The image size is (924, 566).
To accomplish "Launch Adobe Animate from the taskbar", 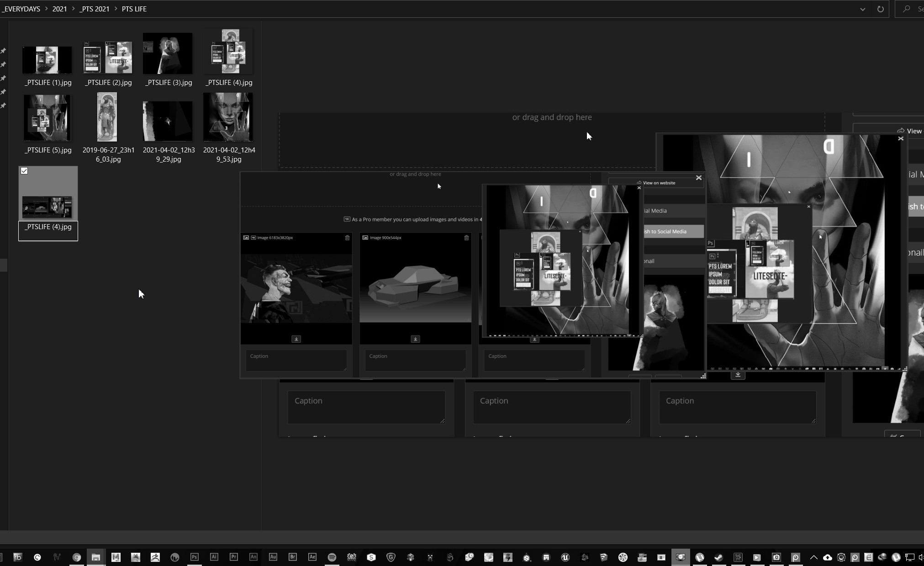I will pos(253,557).
